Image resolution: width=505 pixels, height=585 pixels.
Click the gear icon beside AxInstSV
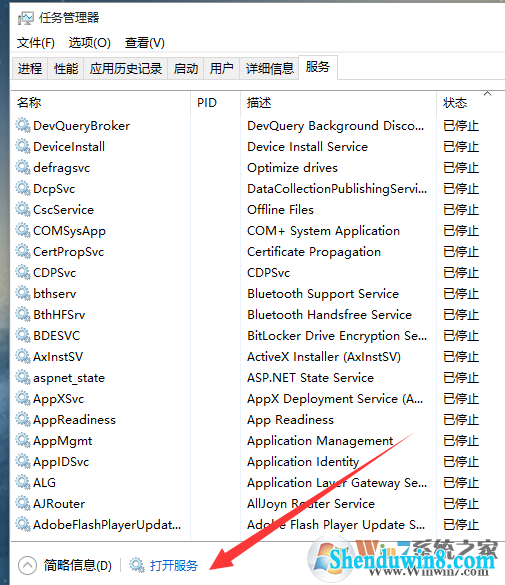click(x=23, y=357)
